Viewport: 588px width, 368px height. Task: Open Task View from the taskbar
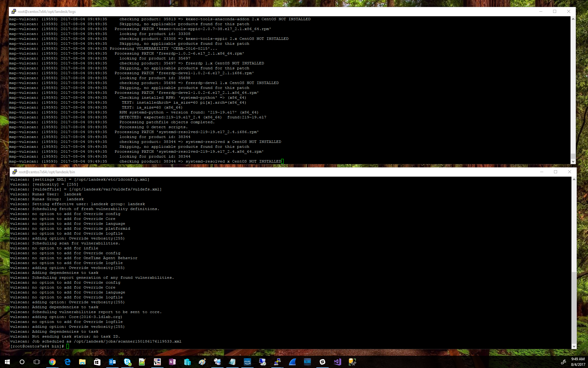point(37,362)
